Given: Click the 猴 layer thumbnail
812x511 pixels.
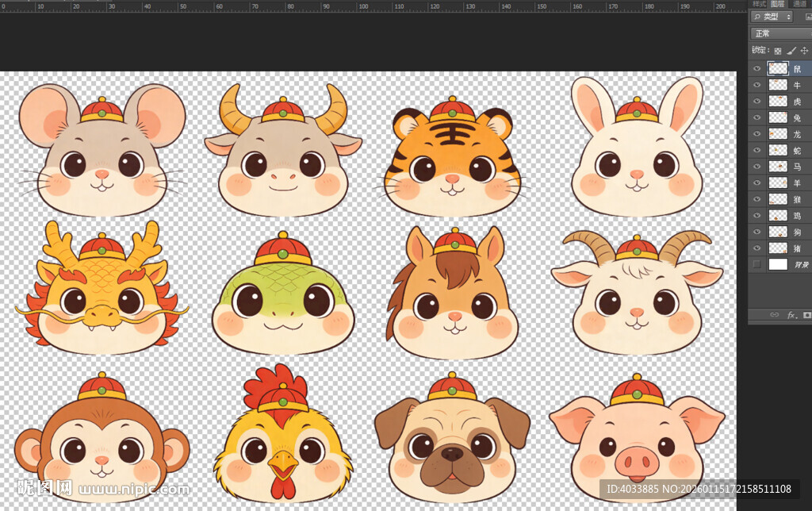Looking at the screenshot, I should click(x=778, y=199).
